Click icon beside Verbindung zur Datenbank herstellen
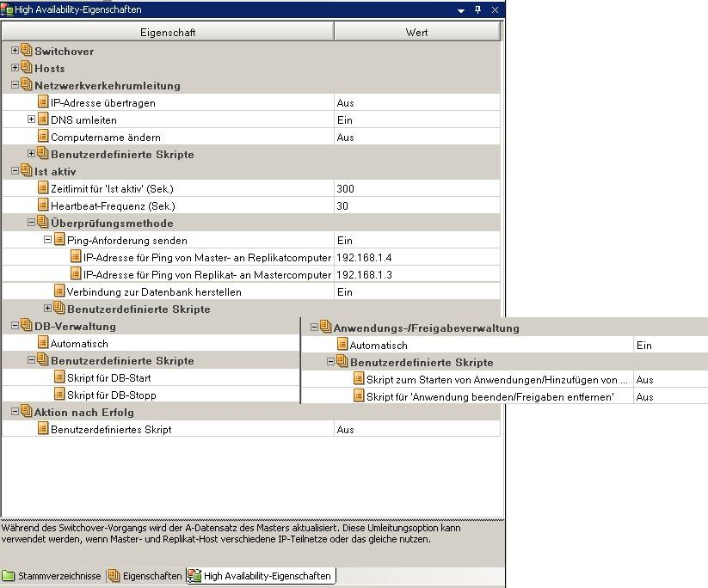The image size is (708, 588). click(x=59, y=291)
